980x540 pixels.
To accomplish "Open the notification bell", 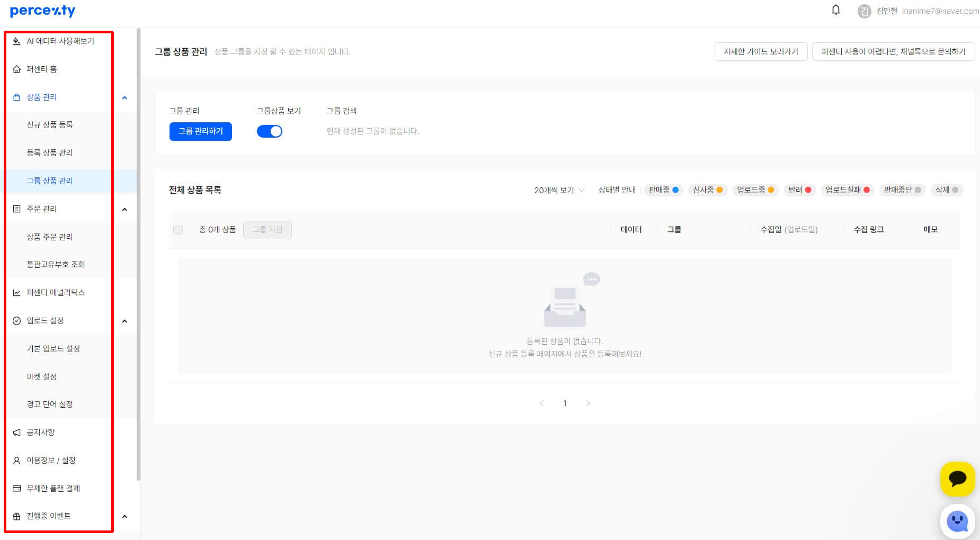I will click(x=836, y=10).
